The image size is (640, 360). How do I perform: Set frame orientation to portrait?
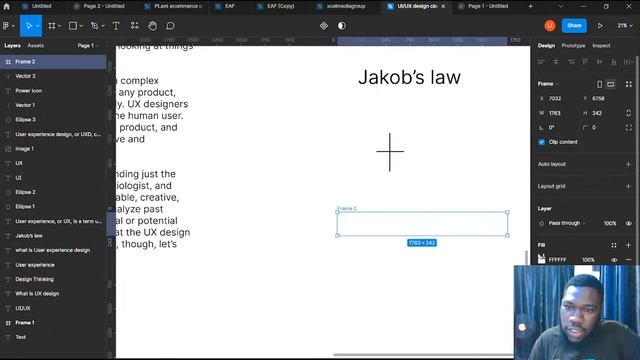pos(599,84)
